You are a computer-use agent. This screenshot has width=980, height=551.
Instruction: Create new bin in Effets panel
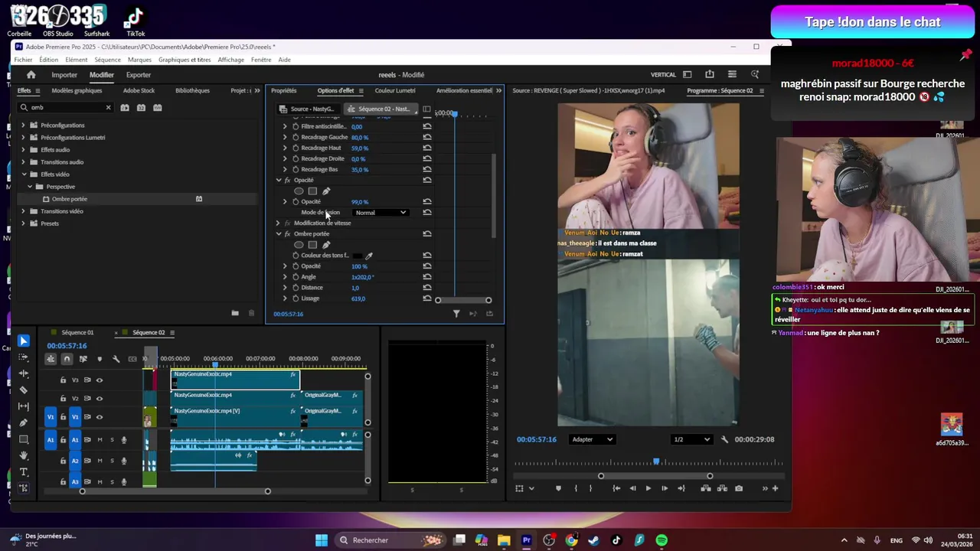coord(235,313)
